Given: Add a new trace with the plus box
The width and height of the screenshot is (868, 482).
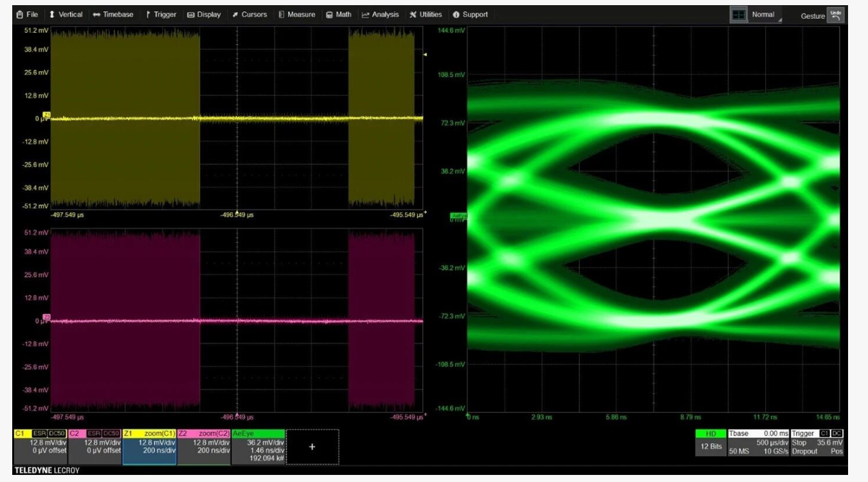Looking at the screenshot, I should click(x=312, y=447).
